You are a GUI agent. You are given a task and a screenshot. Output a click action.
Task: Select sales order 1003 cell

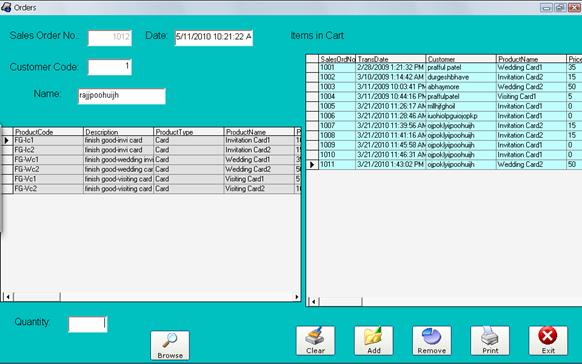(x=337, y=87)
